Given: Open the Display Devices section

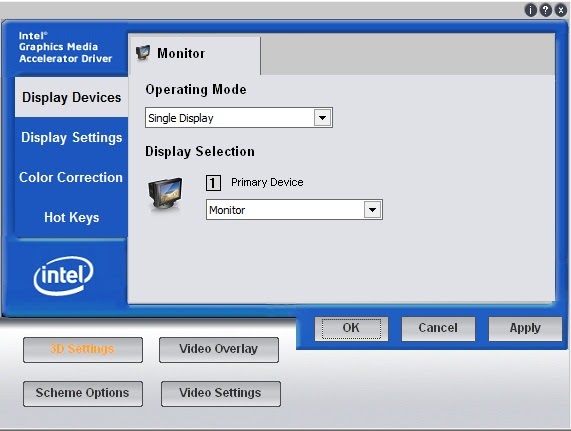Looking at the screenshot, I should (71, 97).
